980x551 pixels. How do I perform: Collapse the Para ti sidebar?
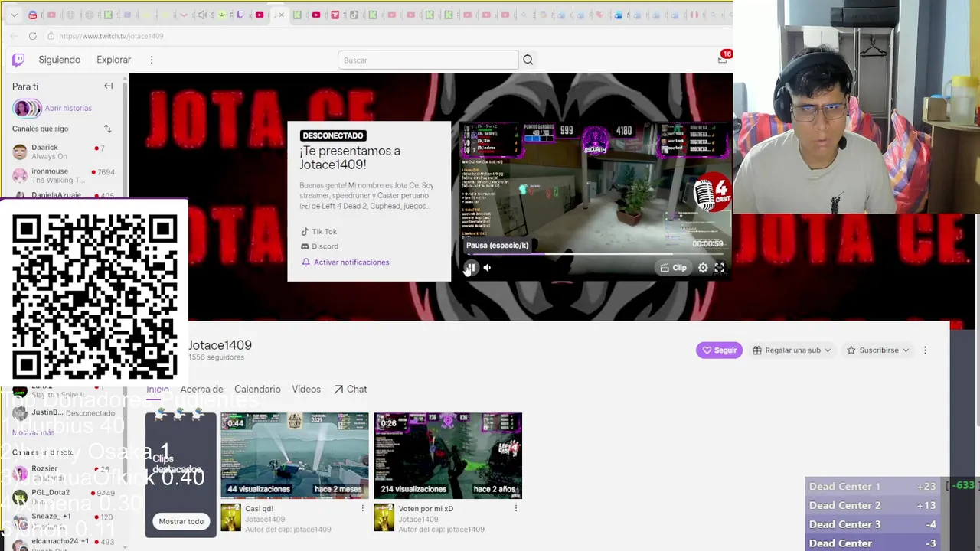tap(108, 86)
